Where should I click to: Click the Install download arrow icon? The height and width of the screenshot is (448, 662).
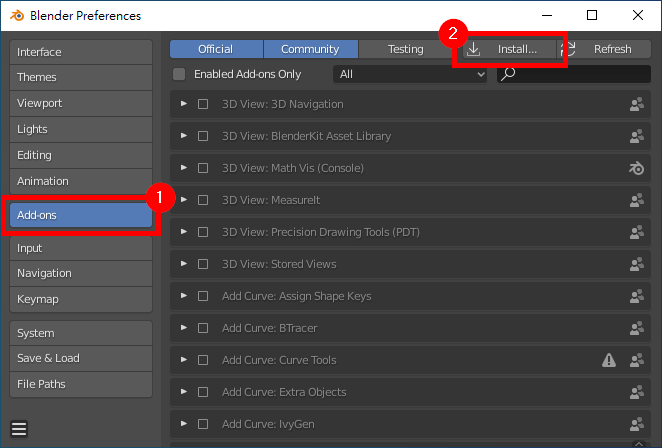tap(474, 49)
